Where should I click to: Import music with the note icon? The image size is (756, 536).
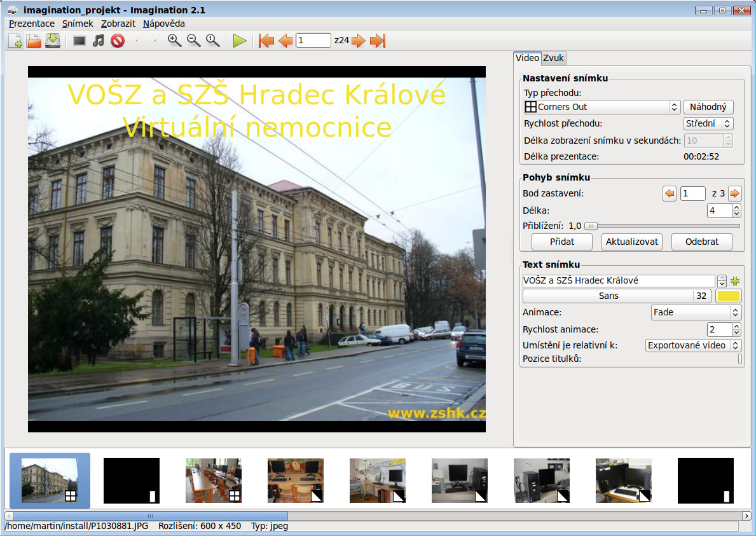(99, 41)
